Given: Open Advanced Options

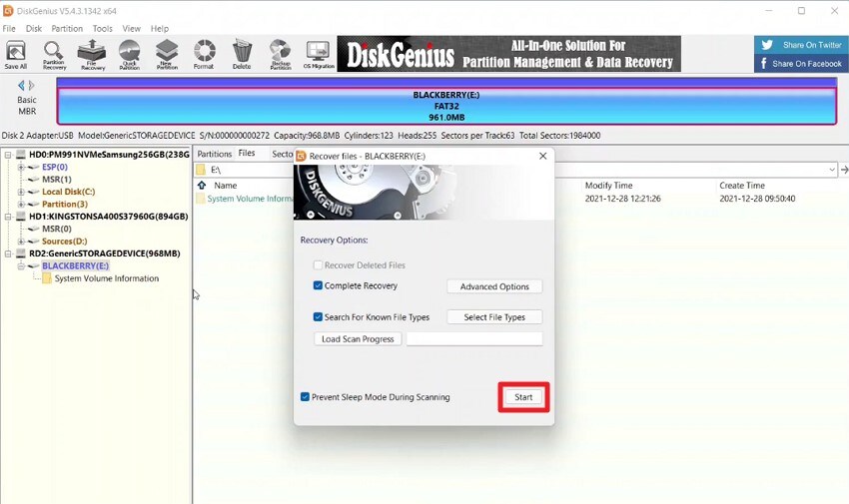Looking at the screenshot, I should pos(494,286).
